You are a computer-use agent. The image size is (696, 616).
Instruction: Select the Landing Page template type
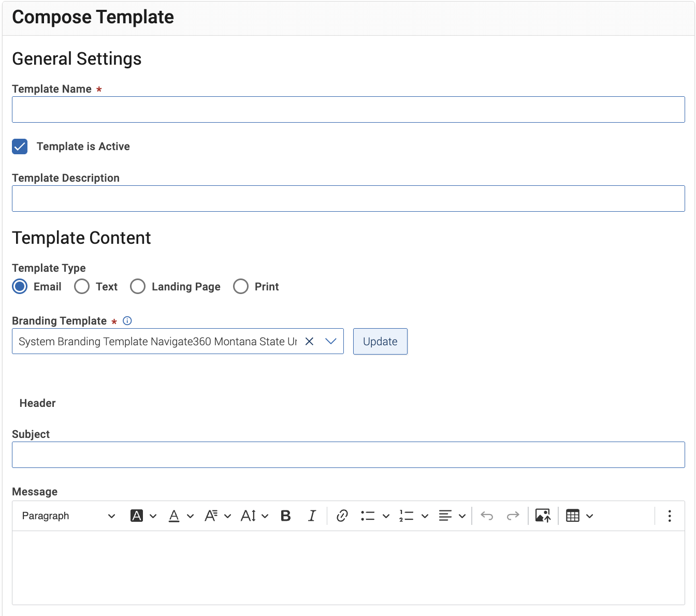[x=138, y=286]
